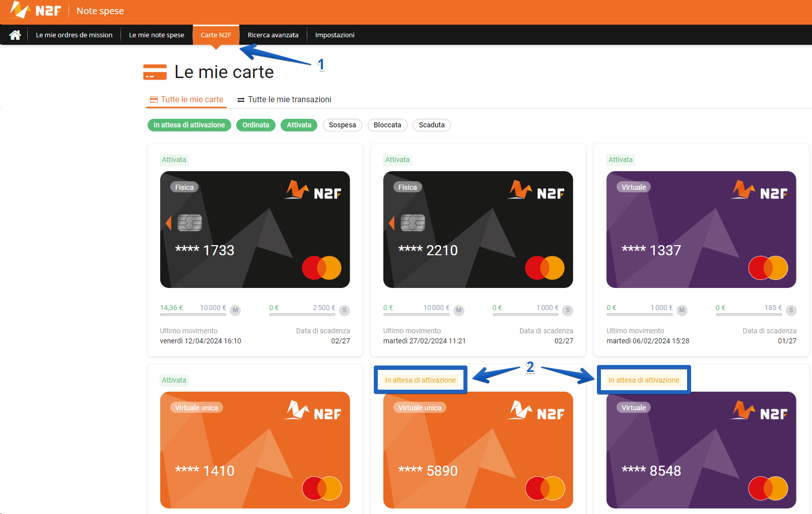
Task: Enable the Bloccata status filter
Action: 387,125
